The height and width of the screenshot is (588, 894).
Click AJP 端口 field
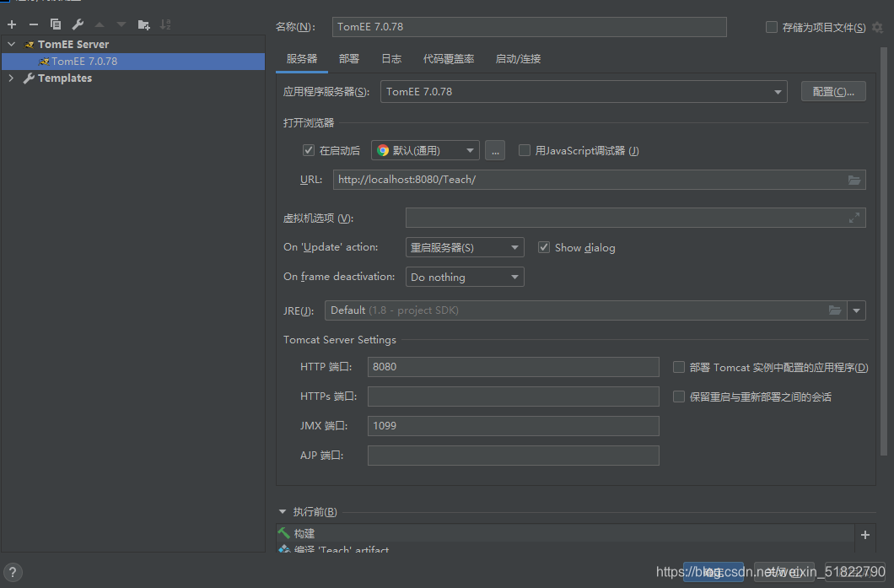coord(513,456)
